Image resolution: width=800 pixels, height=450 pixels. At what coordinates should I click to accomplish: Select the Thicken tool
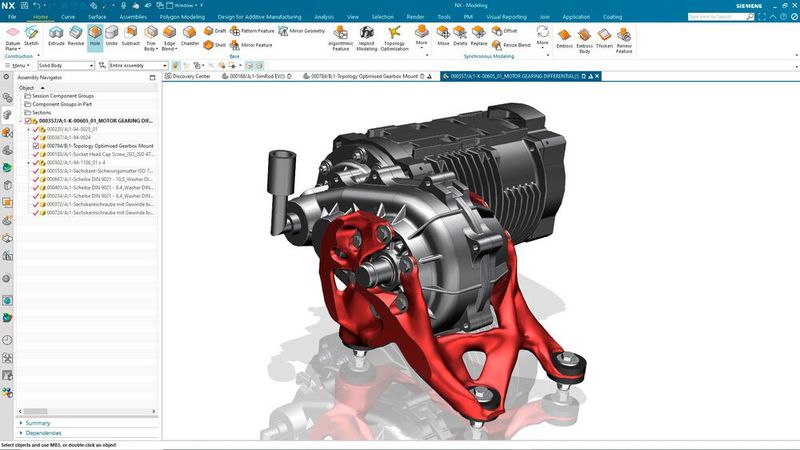604,38
